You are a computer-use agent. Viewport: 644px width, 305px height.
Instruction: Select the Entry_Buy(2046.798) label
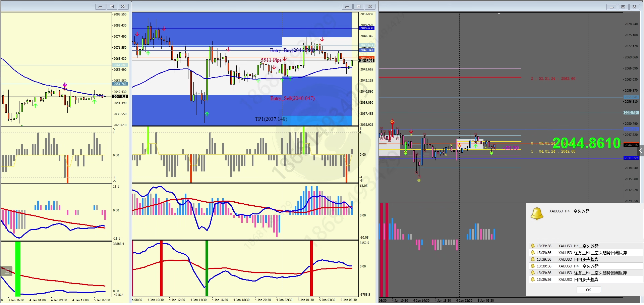[293, 50]
